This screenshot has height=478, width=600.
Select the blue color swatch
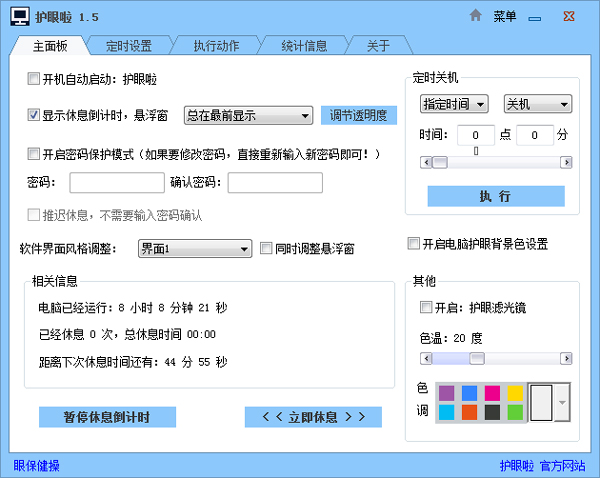point(470,393)
